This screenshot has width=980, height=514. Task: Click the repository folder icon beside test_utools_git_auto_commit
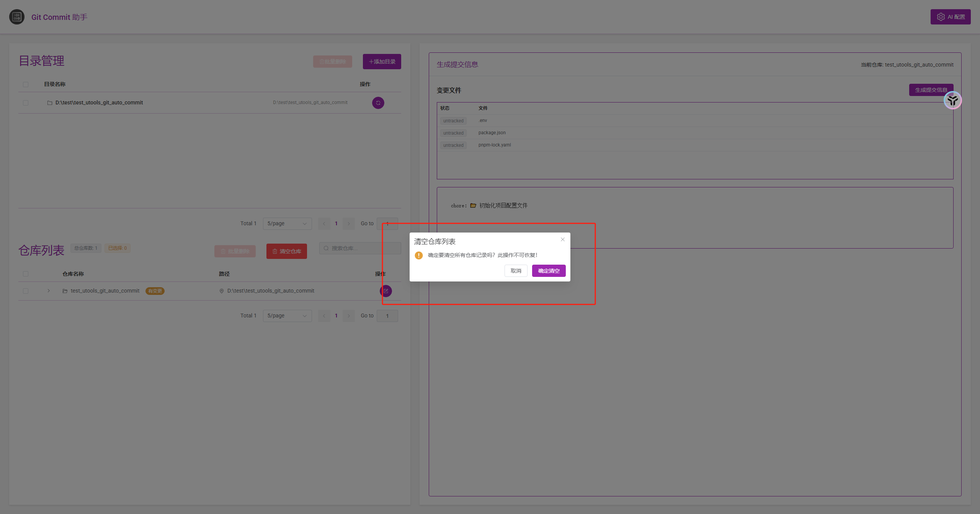pos(65,291)
